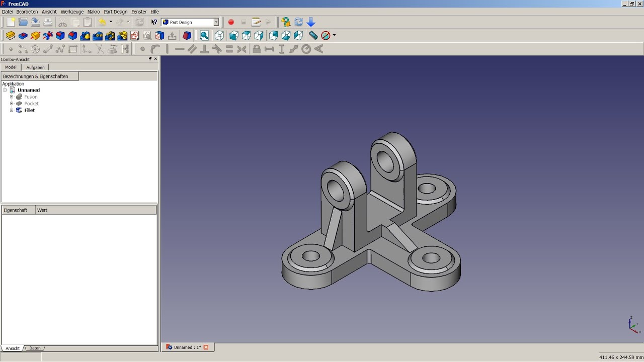
Task: Open the draw style dropdown arrow
Action: (334, 36)
